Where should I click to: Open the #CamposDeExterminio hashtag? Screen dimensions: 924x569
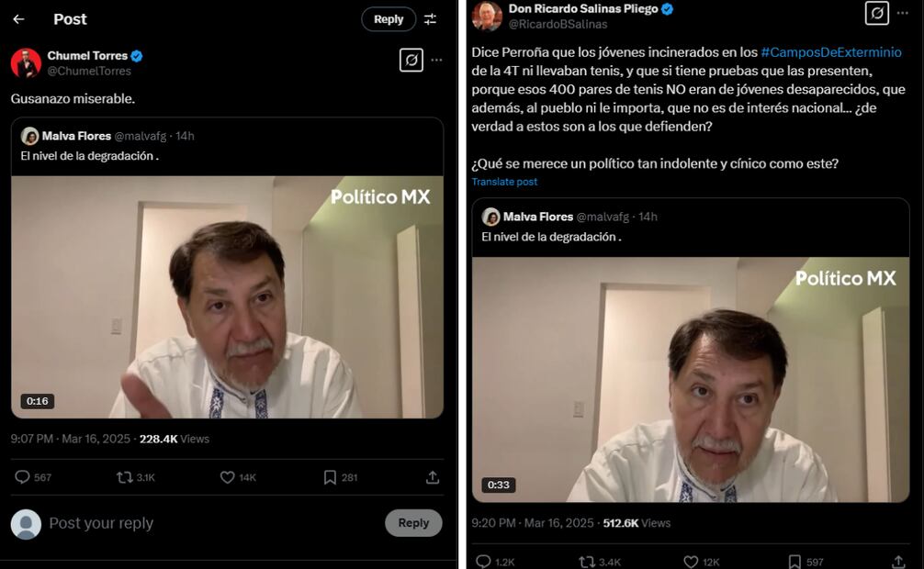[x=830, y=52]
